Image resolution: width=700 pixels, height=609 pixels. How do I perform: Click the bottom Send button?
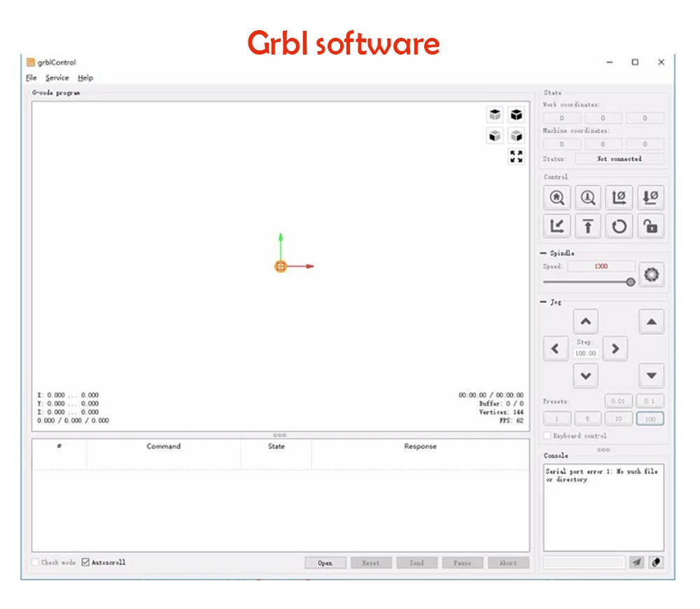pyautogui.click(x=416, y=563)
